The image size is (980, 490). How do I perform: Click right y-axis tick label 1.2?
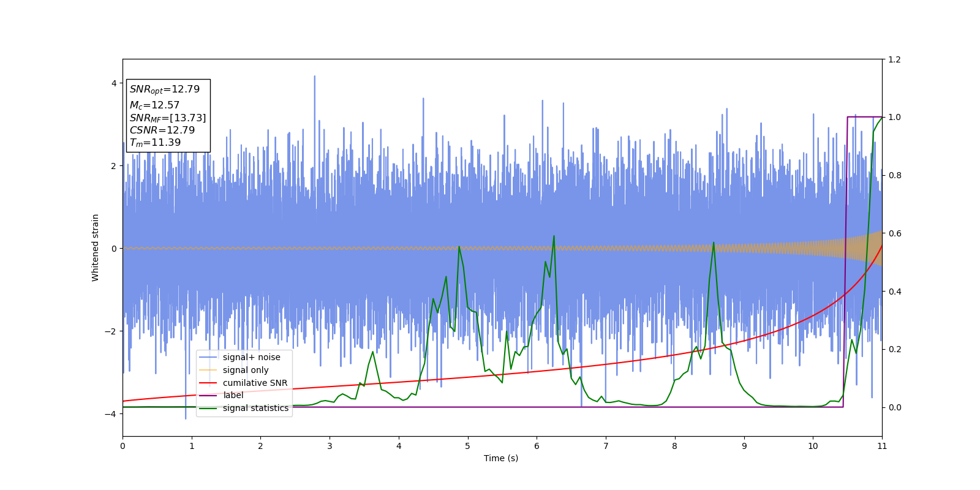[894, 59]
